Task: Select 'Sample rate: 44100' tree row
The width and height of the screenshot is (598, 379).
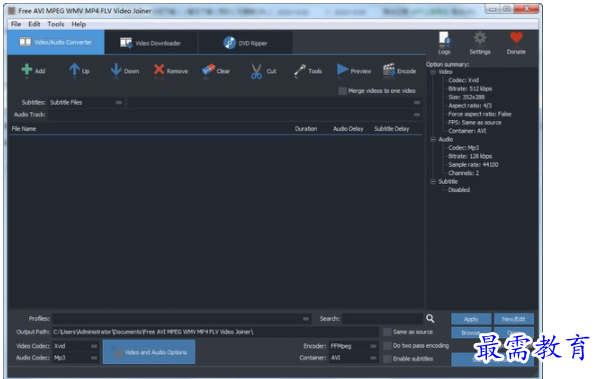Action: point(473,164)
